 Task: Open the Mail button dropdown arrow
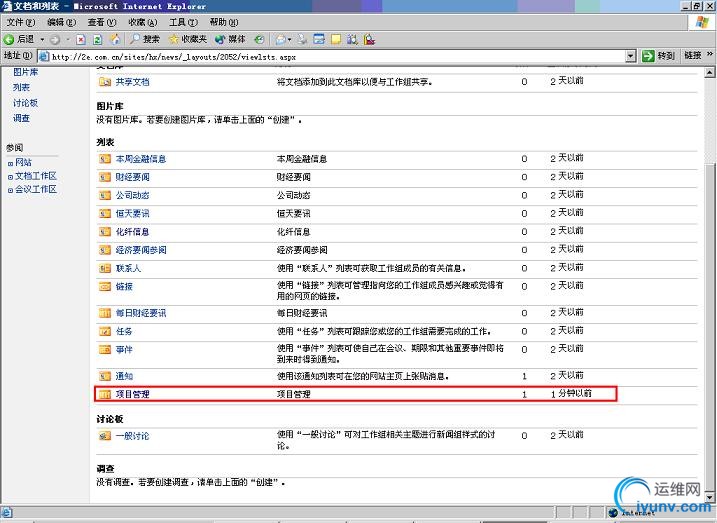pos(289,40)
